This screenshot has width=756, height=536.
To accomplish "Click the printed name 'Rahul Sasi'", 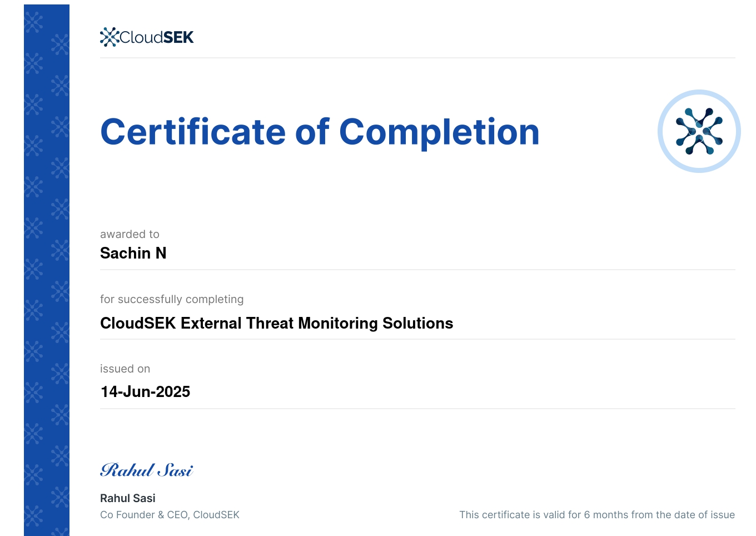I will tap(128, 498).
